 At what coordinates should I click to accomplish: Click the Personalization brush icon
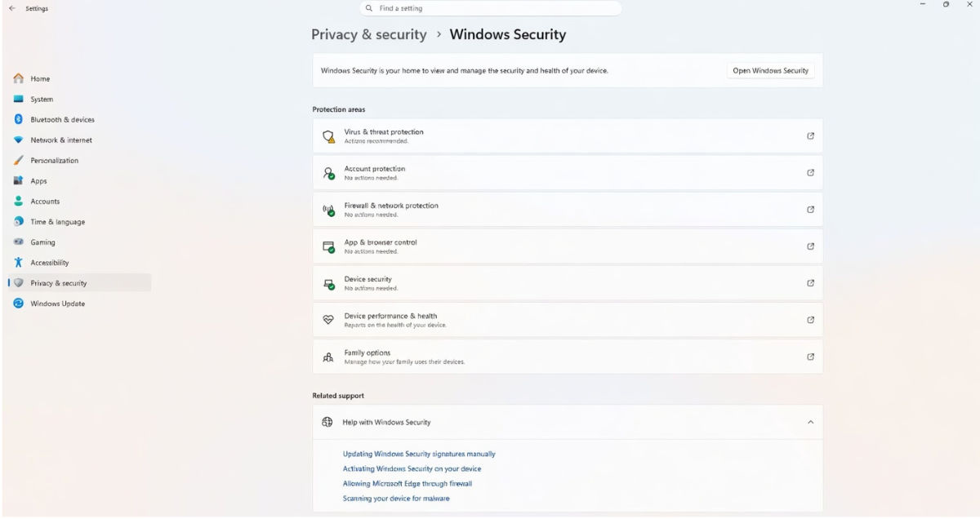point(18,160)
